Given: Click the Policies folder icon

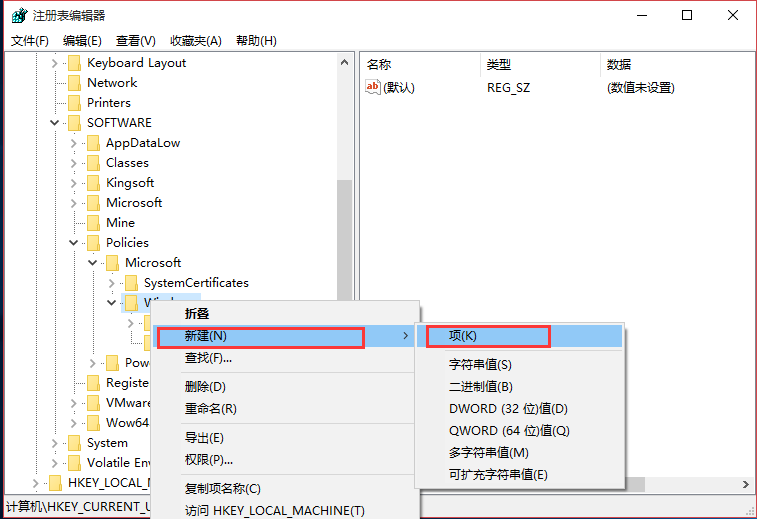Looking at the screenshot, I should pyautogui.click(x=93, y=243).
